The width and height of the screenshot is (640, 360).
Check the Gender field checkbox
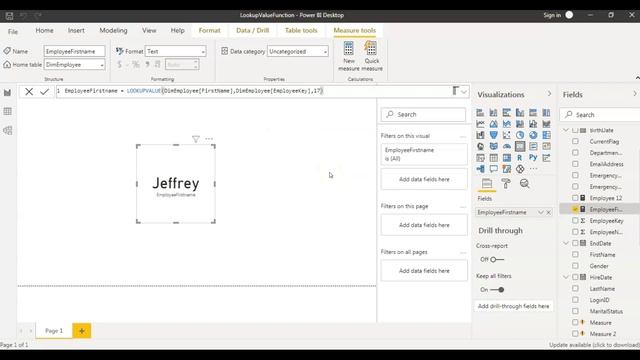coord(575,266)
